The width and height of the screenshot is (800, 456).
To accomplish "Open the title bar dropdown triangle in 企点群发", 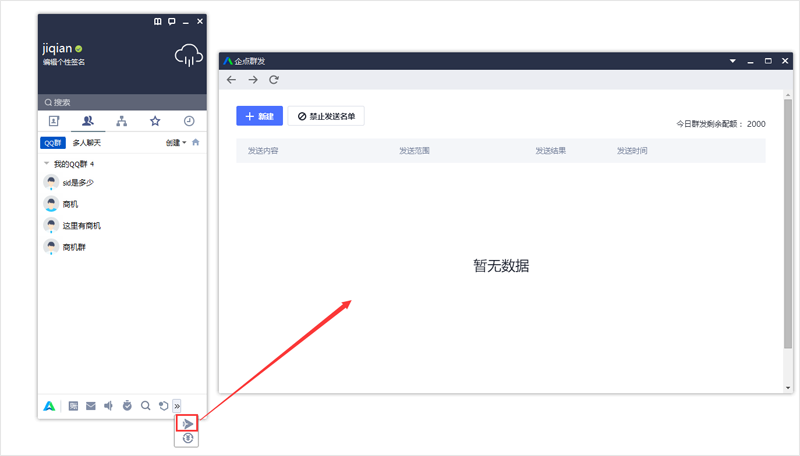I will click(x=733, y=61).
